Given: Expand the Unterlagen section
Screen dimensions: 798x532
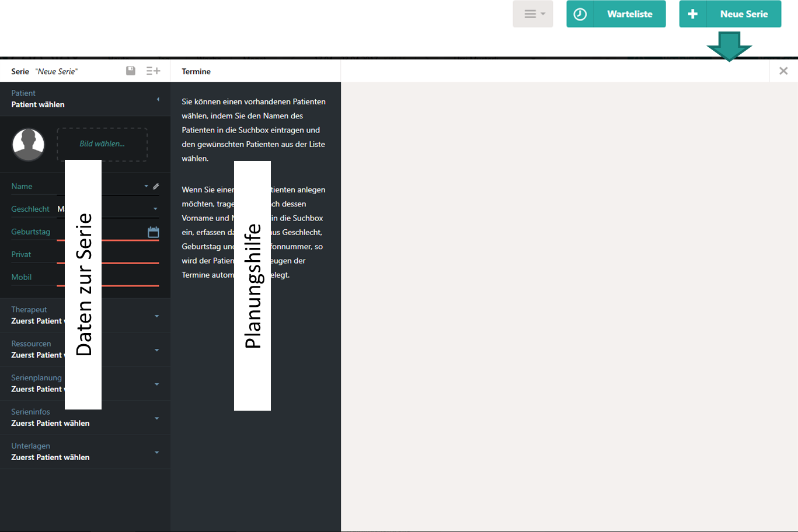Looking at the screenshot, I should click(x=156, y=453).
